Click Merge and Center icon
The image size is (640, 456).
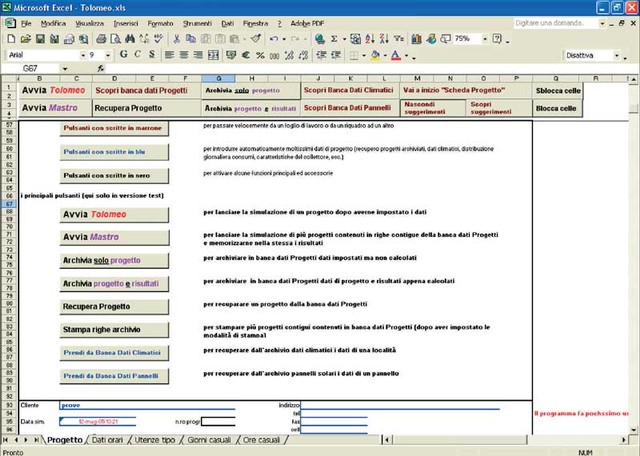tap(213, 55)
